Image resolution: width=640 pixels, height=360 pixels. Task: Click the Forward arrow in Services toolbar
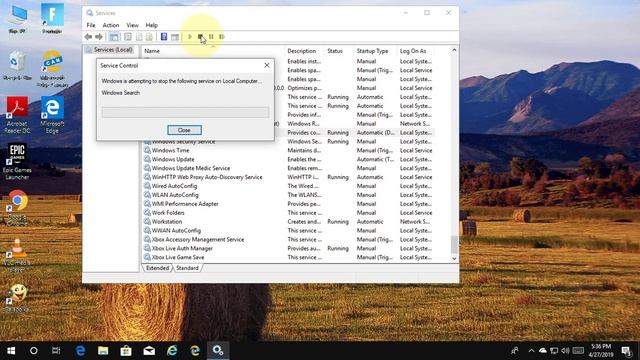tap(99, 37)
